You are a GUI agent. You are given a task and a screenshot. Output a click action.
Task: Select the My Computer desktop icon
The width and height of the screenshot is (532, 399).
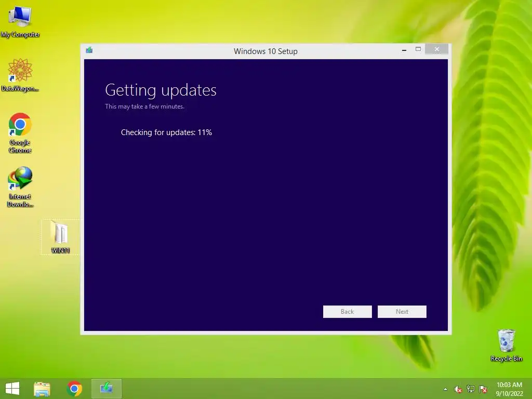(x=20, y=21)
